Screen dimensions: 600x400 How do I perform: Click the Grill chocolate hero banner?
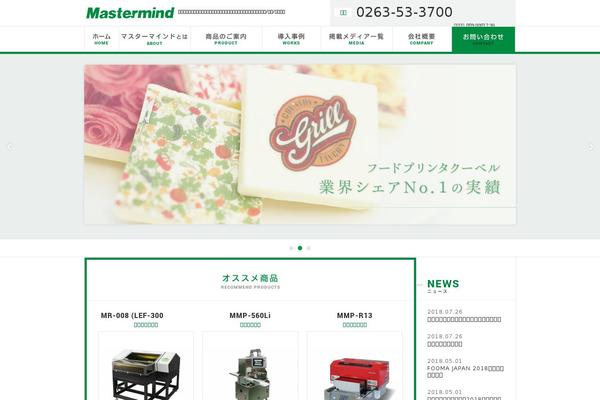click(300, 144)
